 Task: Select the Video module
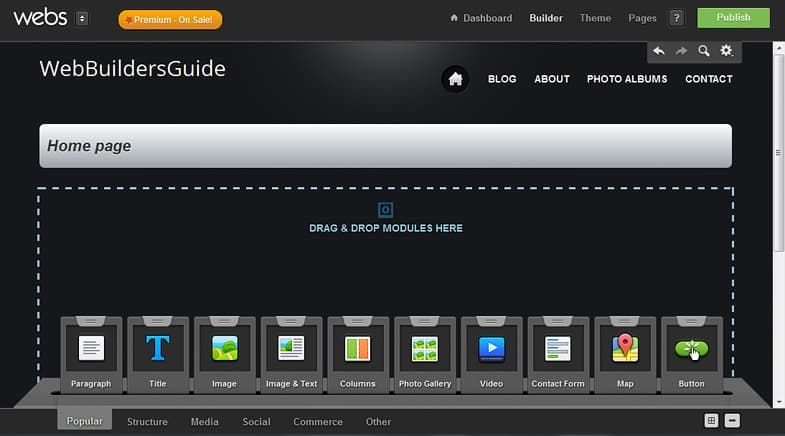click(492, 354)
